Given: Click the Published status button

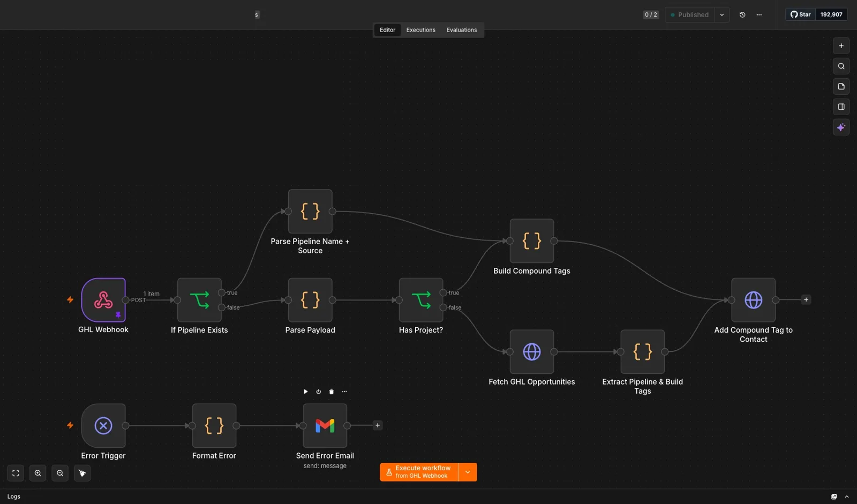Looking at the screenshot, I should click(x=690, y=14).
